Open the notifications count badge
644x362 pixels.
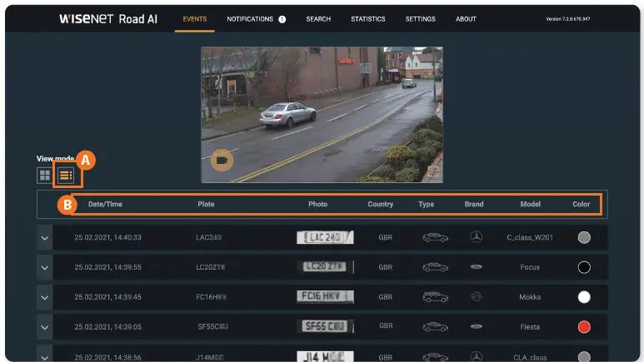(282, 19)
